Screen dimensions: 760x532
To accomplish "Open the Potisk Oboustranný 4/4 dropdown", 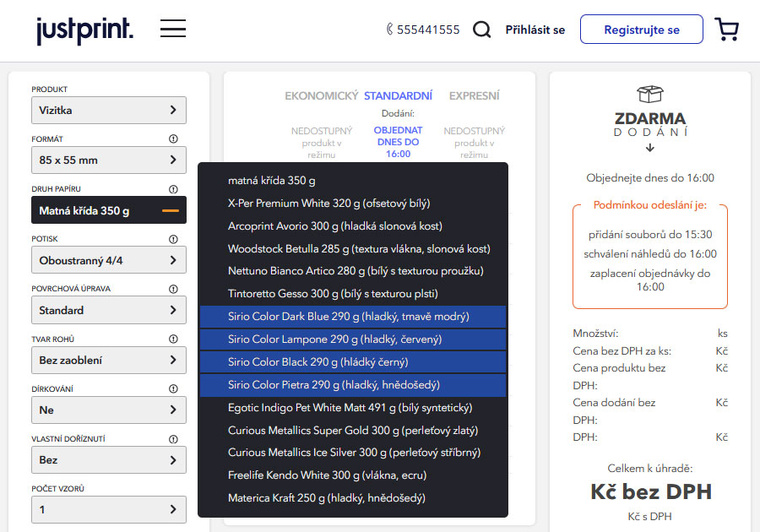I will 109,260.
